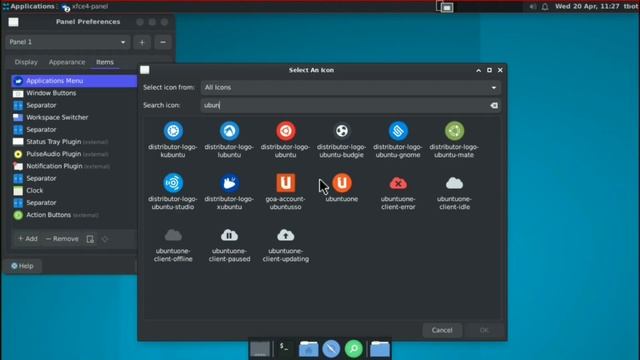
Task: Show desktop icon in the dock
Action: coord(260,349)
